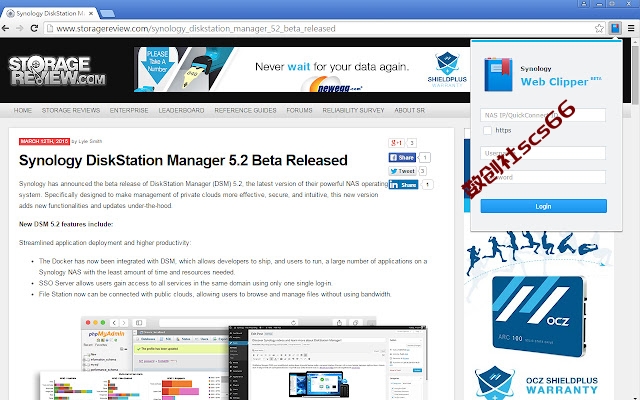640x400 pixels.
Task: Click author name Lyle Smith
Action: coord(90,141)
